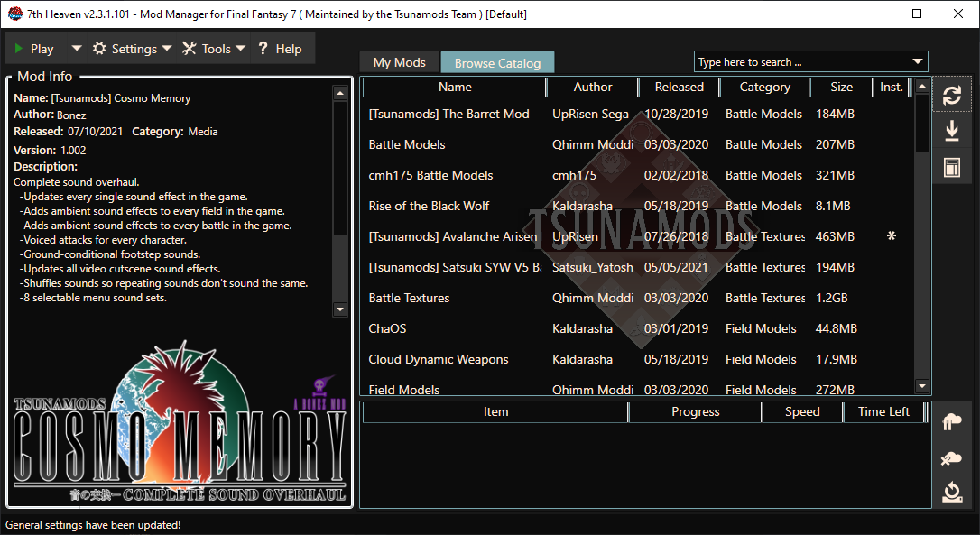Sort catalog by Released column
The width and height of the screenshot is (980, 535).
[679, 87]
